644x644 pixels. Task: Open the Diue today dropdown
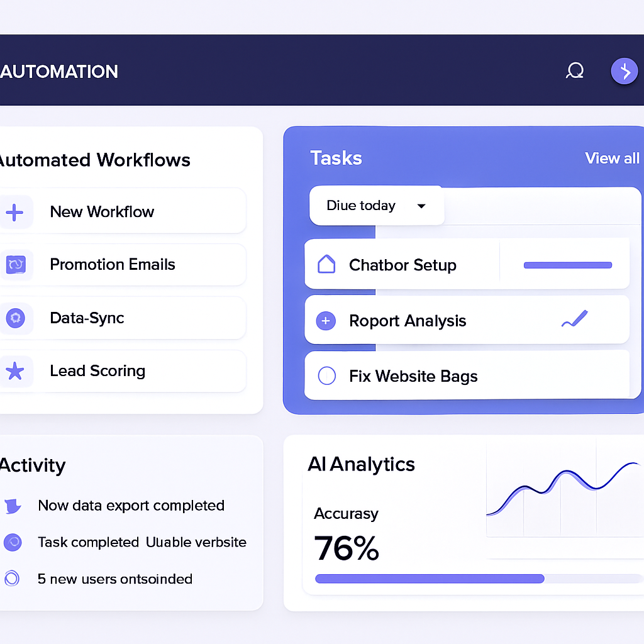click(x=376, y=206)
